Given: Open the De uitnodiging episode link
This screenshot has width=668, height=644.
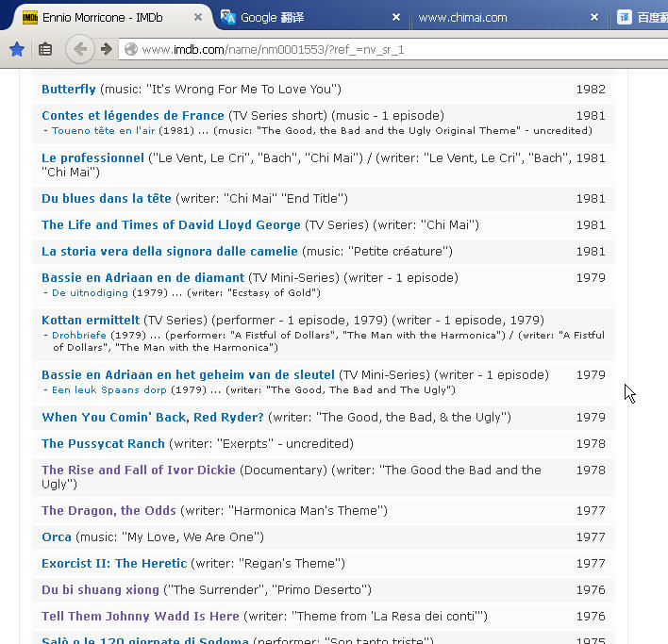Looking at the screenshot, I should (90, 293).
